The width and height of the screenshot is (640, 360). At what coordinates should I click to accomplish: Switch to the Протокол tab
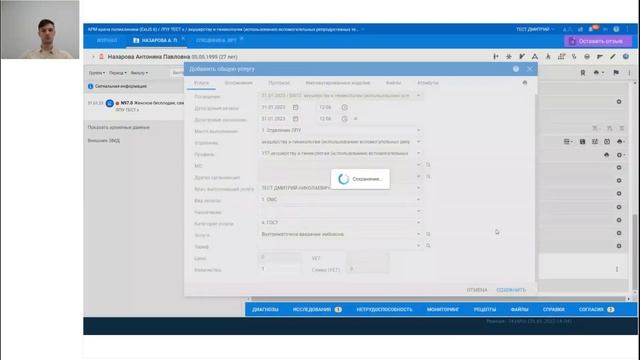point(279,83)
